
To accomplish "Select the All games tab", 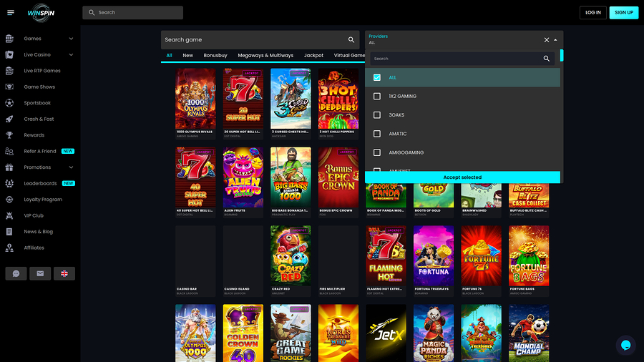I will (169, 55).
